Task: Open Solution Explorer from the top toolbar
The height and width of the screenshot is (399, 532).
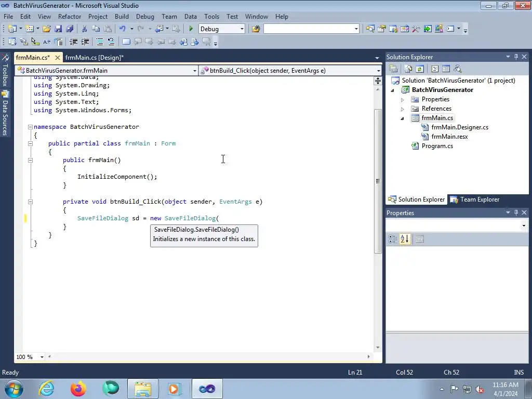Action: click(370, 29)
